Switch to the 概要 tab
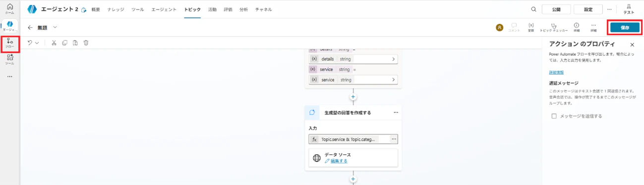Image resolution: width=644 pixels, height=185 pixels. 96,9
